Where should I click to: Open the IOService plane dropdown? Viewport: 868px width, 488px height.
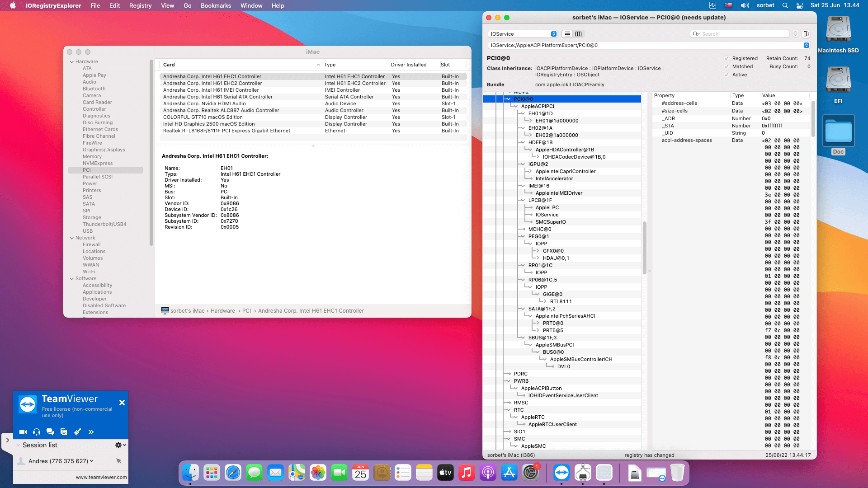(x=523, y=34)
